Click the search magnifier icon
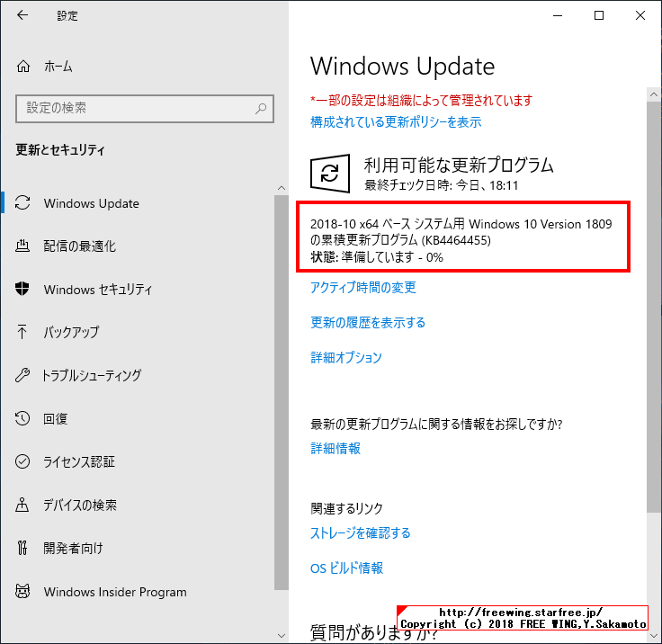662x644 pixels. (261, 109)
